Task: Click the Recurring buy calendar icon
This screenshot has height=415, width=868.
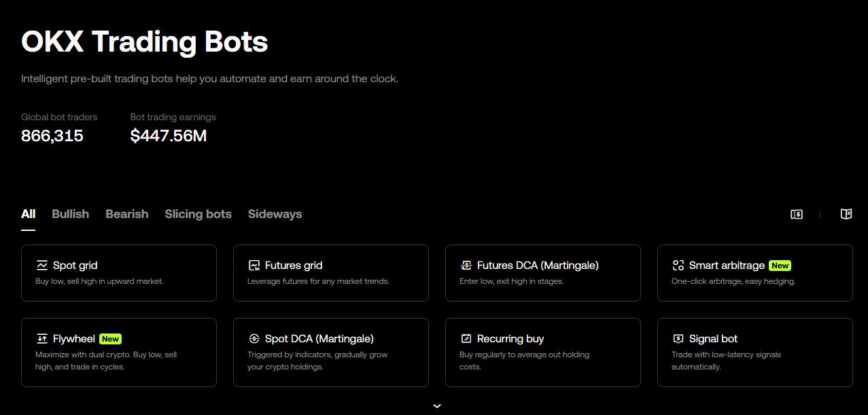Action: tap(466, 339)
